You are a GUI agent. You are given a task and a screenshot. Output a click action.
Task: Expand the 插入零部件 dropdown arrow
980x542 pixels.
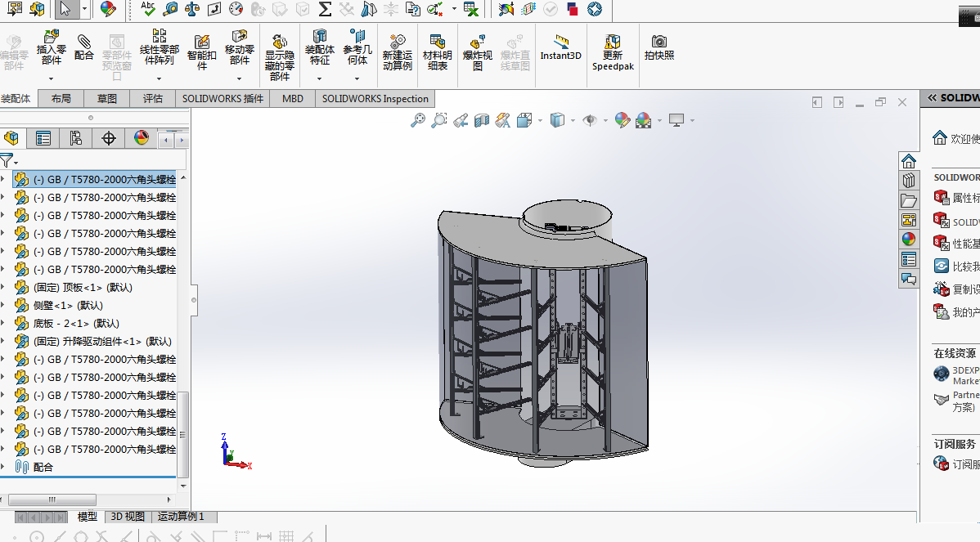(x=52, y=78)
